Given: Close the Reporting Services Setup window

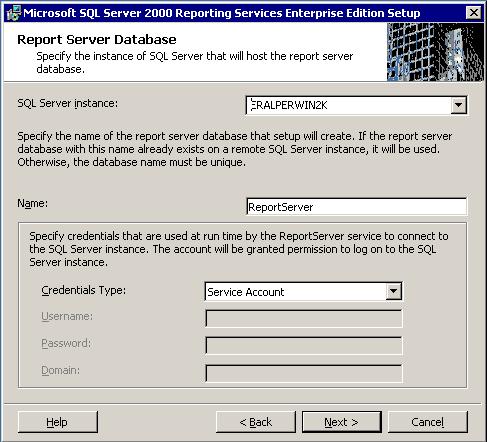Looking at the screenshot, I should tap(473, 13).
